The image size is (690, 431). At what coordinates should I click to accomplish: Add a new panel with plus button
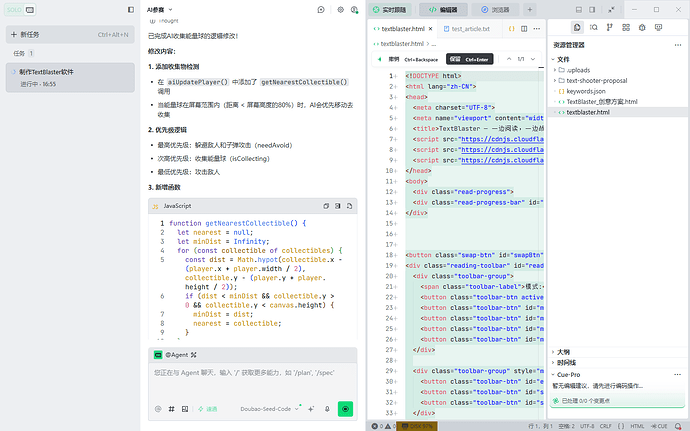point(530,10)
